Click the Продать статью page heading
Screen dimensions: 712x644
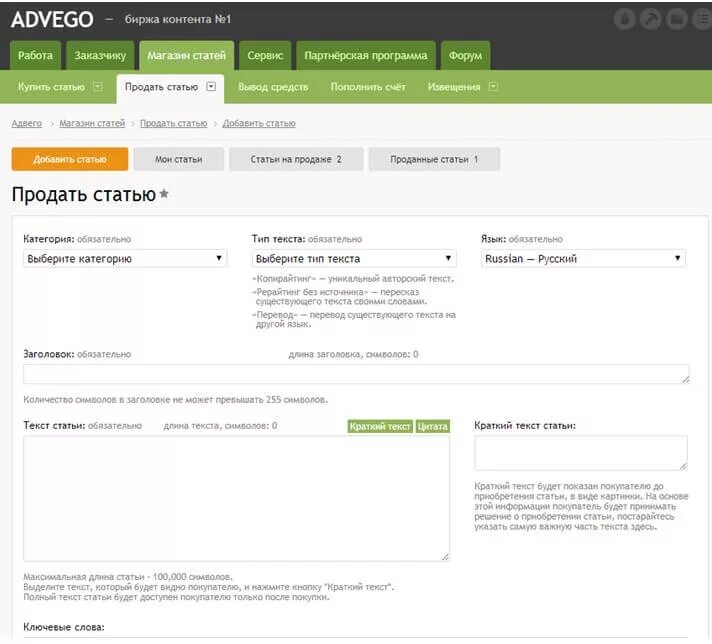(x=84, y=194)
